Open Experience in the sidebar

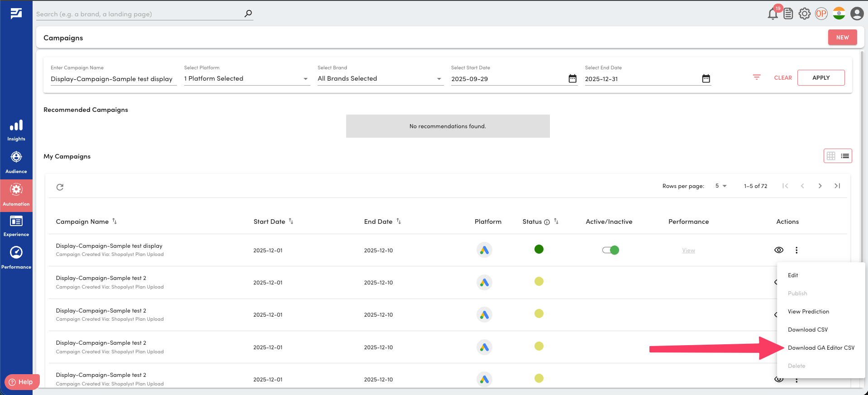(16, 226)
